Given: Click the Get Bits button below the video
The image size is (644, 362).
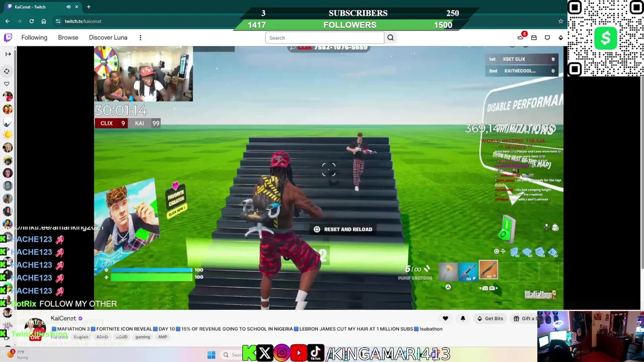Looking at the screenshot, I should [x=490, y=318].
